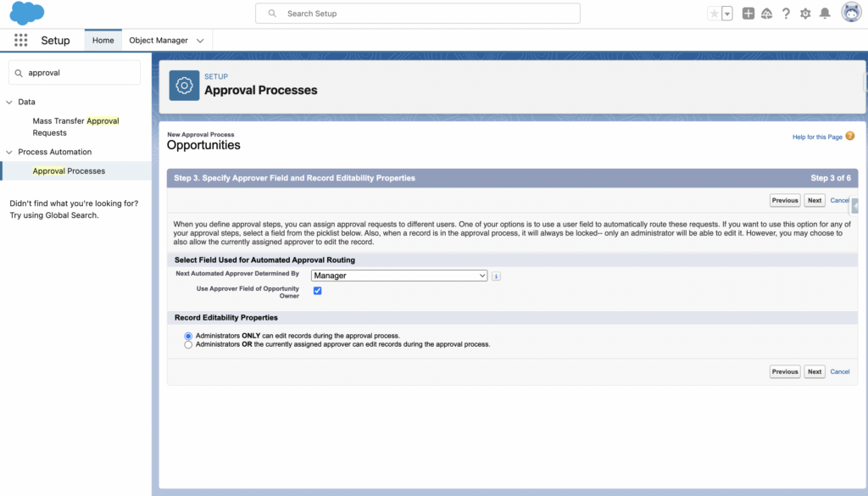Open the Salesforce Help question mark
868x496 pixels.
[x=786, y=14]
